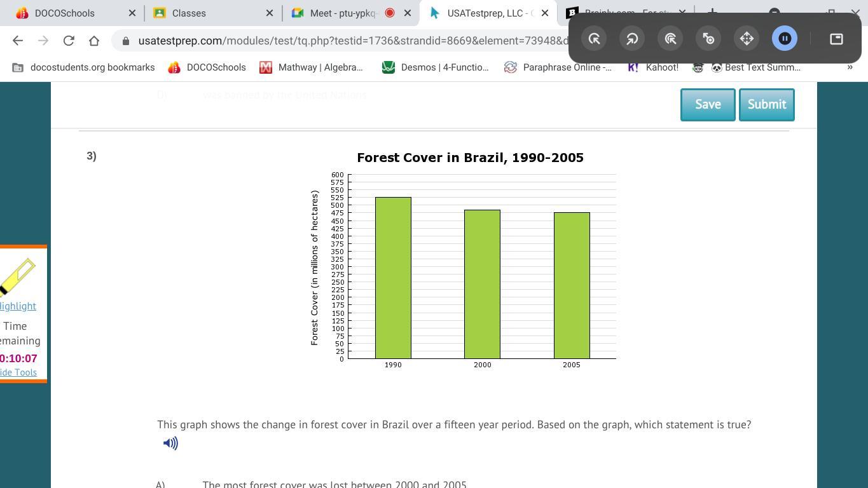
Task: Toggle the autoclick menu position
Action: click(836, 39)
